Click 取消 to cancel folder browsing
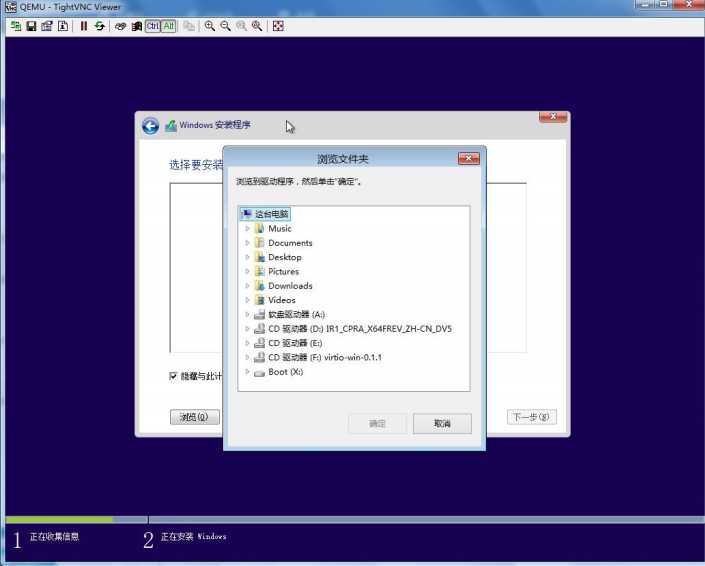This screenshot has height=566, width=705. click(442, 423)
